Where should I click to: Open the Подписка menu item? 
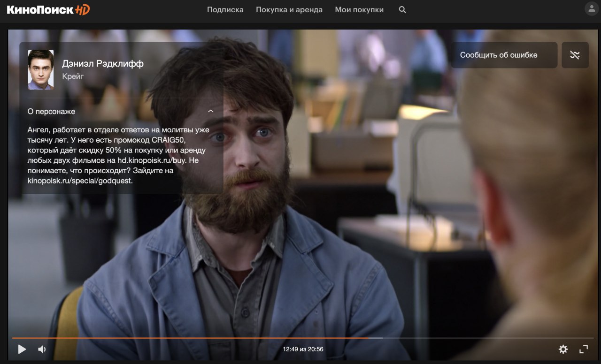coord(225,10)
